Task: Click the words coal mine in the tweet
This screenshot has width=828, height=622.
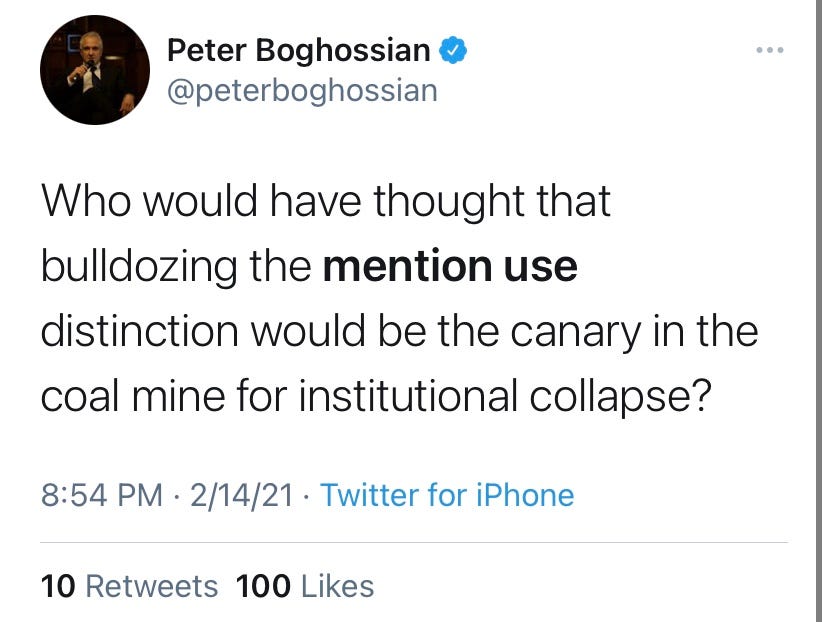Action: click(x=133, y=397)
